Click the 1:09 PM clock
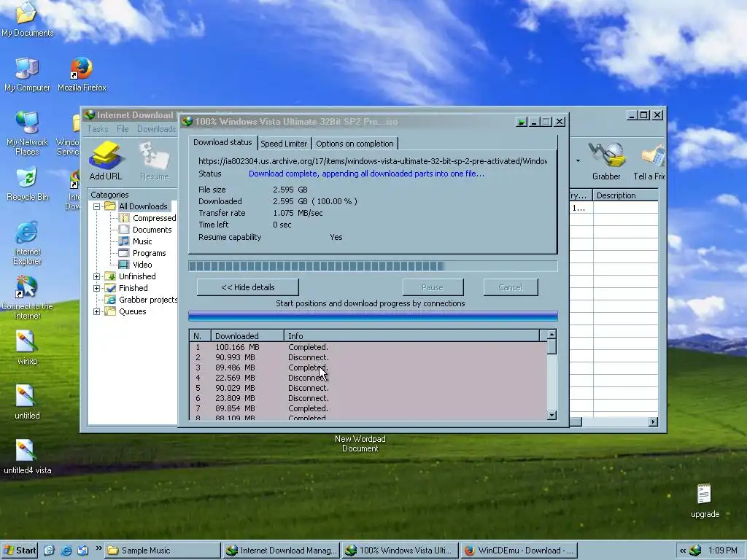This screenshot has height=560, width=747. [723, 551]
